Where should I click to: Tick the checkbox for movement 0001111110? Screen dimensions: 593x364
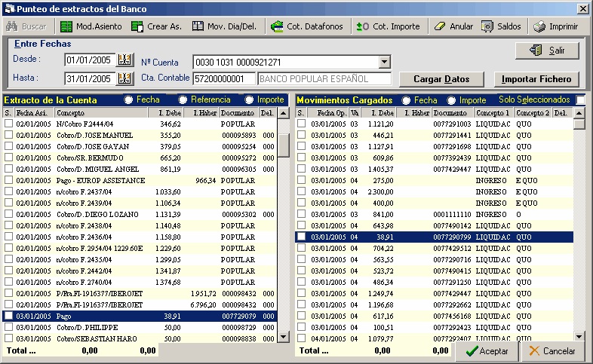(301, 214)
